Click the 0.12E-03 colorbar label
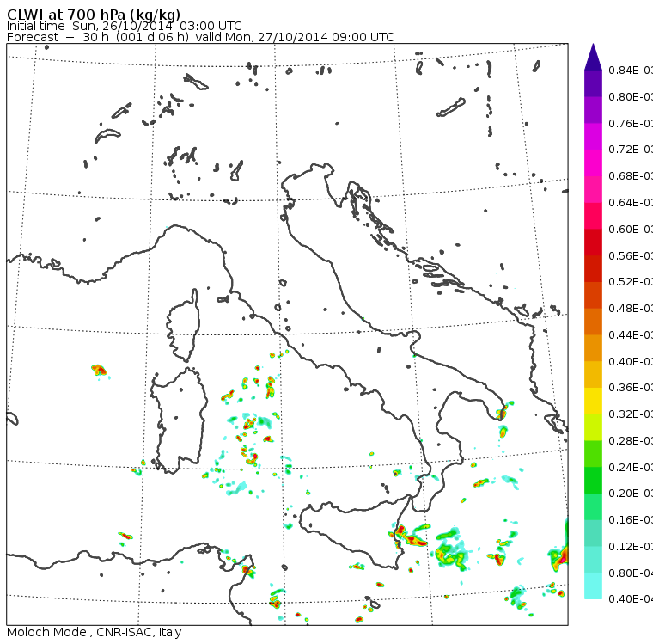This screenshot has width=653, height=644. (631, 547)
